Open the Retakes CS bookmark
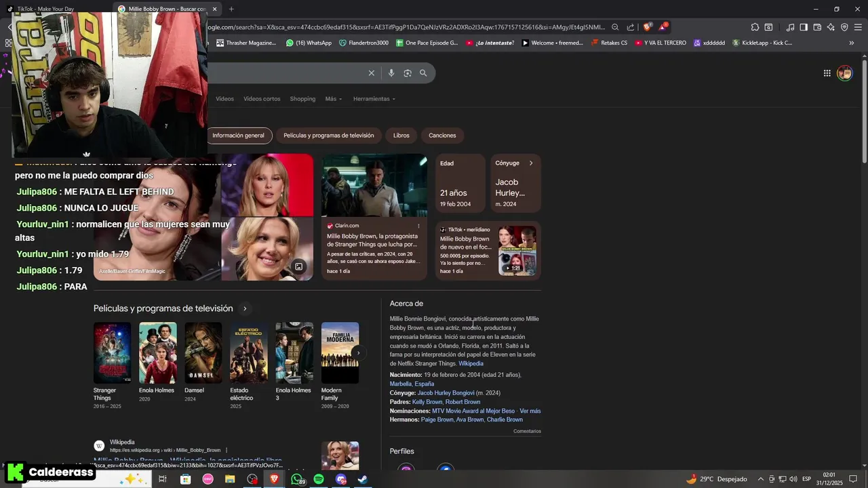The width and height of the screenshot is (868, 488). click(x=608, y=43)
